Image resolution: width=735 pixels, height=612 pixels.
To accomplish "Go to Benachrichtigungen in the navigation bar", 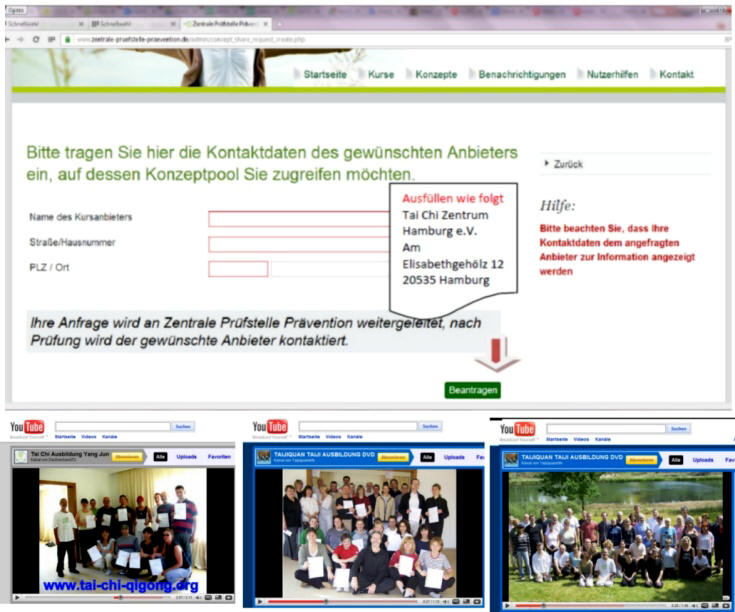I will coord(521,74).
